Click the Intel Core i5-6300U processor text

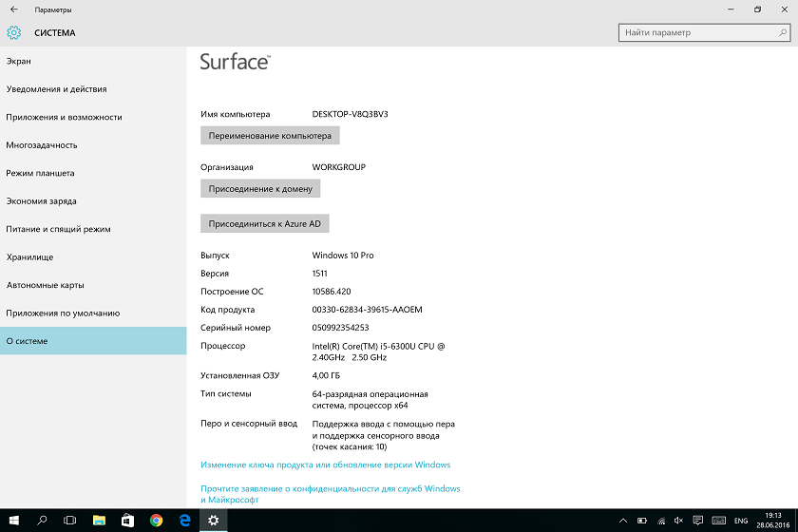click(x=378, y=351)
